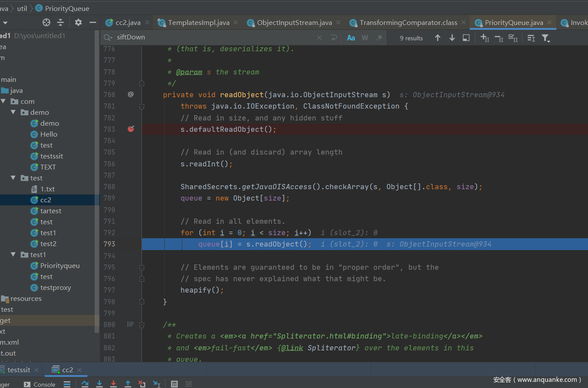Toggle whole Words search option
The height and width of the screenshot is (388, 588).
click(365, 38)
